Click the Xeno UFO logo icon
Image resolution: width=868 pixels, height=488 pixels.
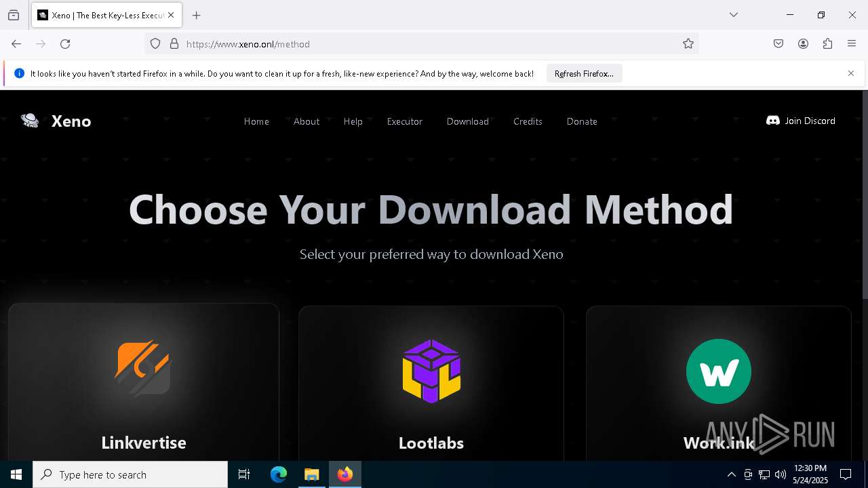pos(30,121)
